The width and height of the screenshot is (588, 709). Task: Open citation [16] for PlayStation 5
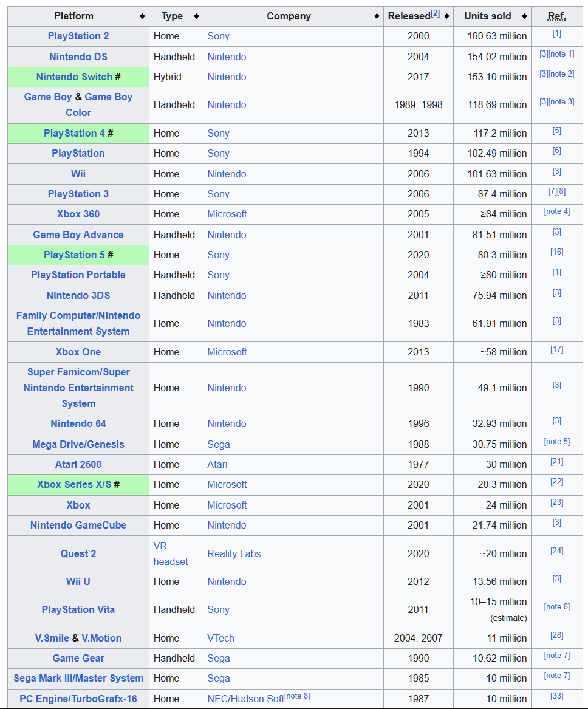point(557,252)
